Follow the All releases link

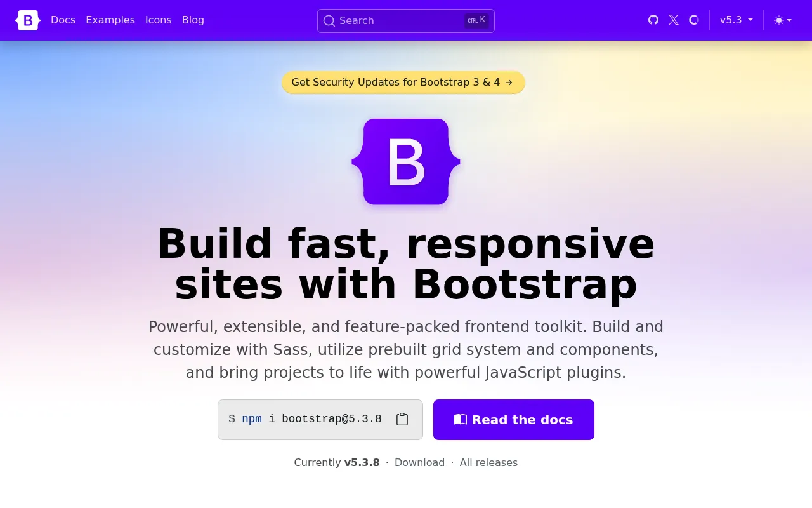point(488,463)
